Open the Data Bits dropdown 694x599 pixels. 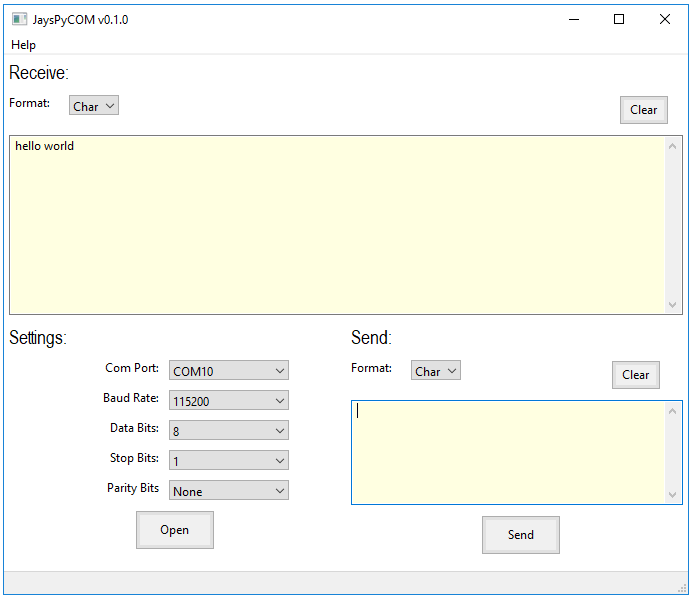[x=229, y=430]
